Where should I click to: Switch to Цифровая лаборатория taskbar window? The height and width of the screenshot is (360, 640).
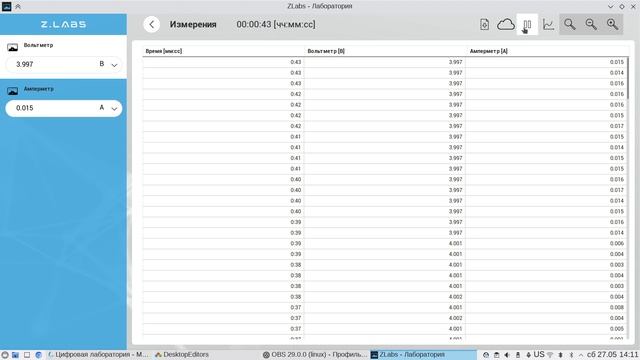(x=98, y=355)
